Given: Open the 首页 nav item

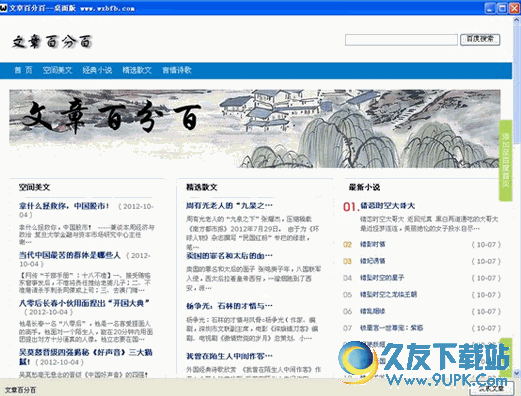Looking at the screenshot, I should tap(23, 70).
